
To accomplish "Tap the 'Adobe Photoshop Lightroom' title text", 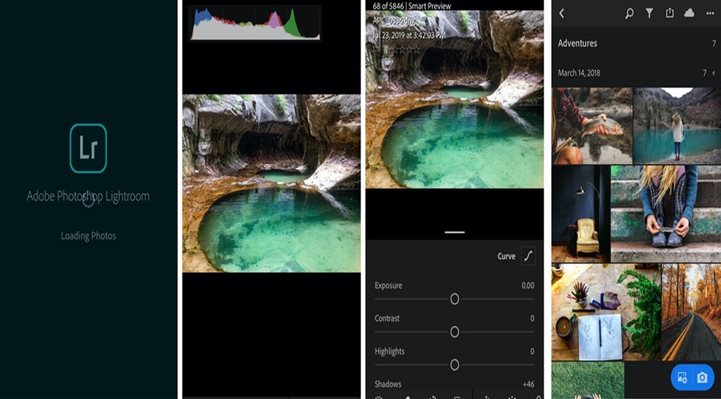I will (x=88, y=196).
